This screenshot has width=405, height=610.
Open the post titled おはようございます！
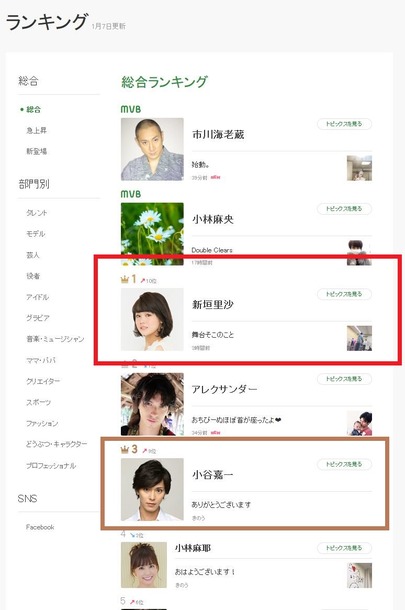tap(205, 572)
